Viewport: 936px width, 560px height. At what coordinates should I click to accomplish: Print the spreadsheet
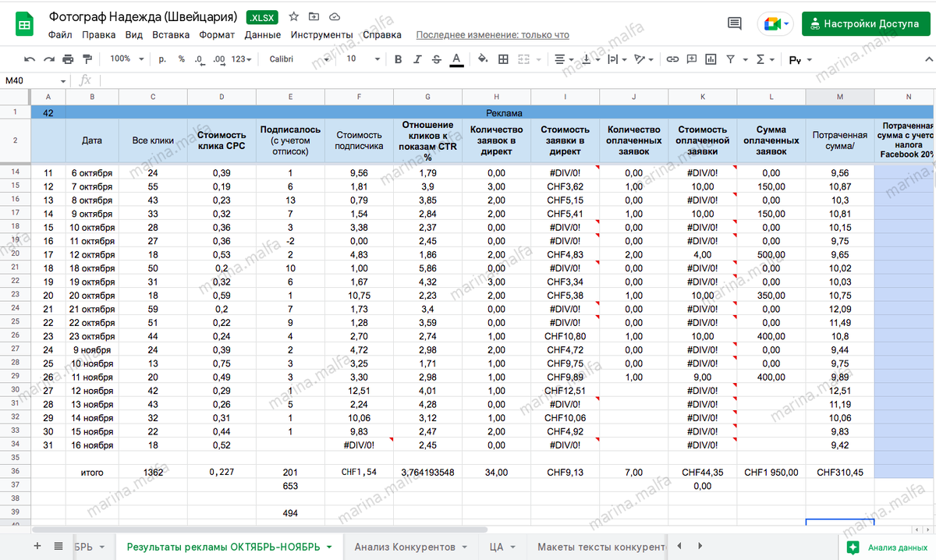[68, 59]
